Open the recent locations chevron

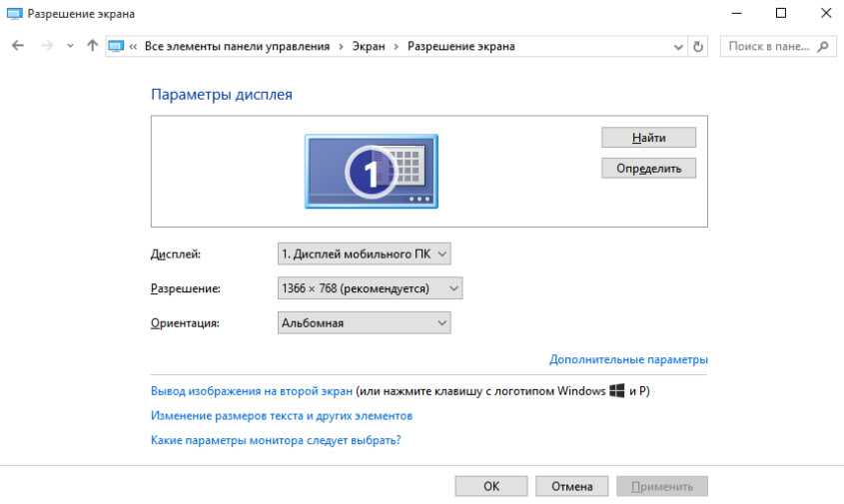(70, 47)
